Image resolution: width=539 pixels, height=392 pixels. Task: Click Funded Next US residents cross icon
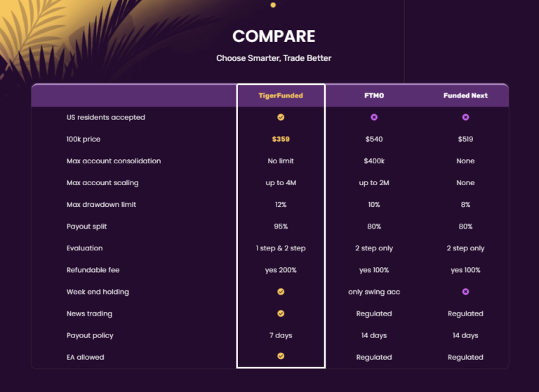click(465, 117)
